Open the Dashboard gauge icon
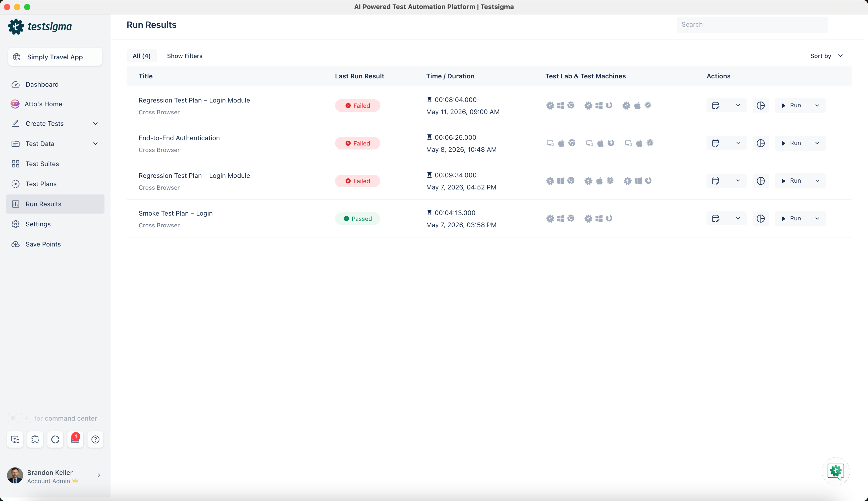The height and width of the screenshot is (501, 868). pyautogui.click(x=16, y=85)
